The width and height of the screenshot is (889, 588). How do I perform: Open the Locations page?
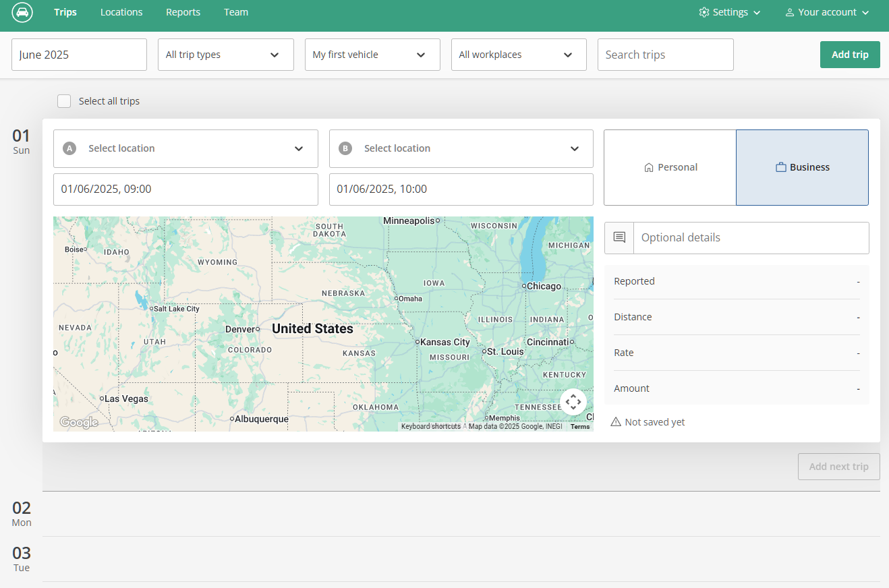[x=121, y=12]
